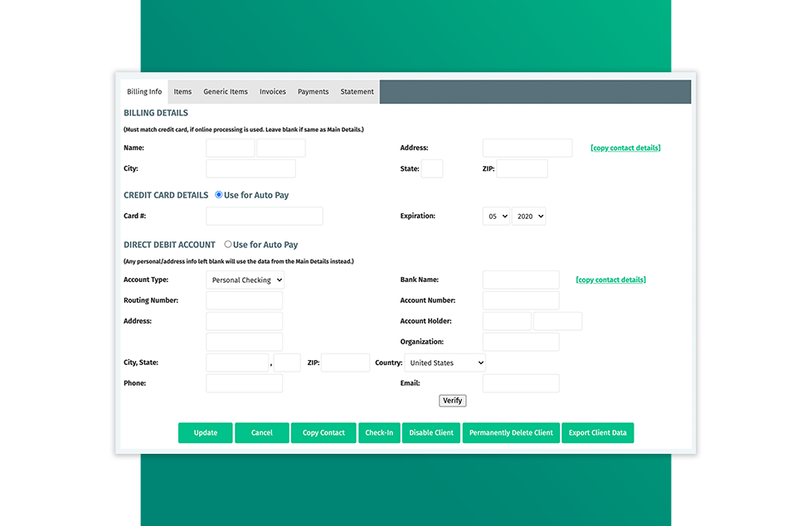812x526 pixels.
Task: Open the expiration year dropdown
Action: (x=528, y=217)
